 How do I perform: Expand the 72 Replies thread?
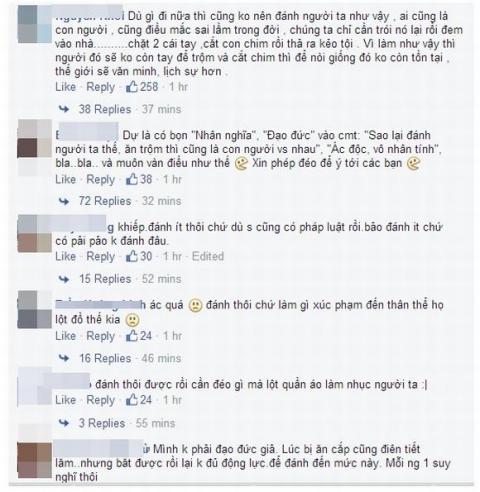coord(105,201)
